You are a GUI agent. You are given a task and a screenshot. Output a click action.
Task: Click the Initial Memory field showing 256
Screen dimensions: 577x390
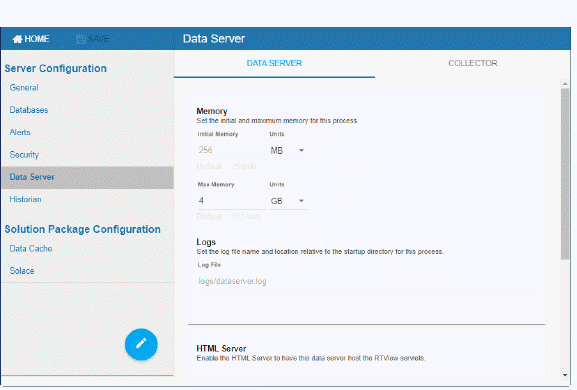click(232, 150)
